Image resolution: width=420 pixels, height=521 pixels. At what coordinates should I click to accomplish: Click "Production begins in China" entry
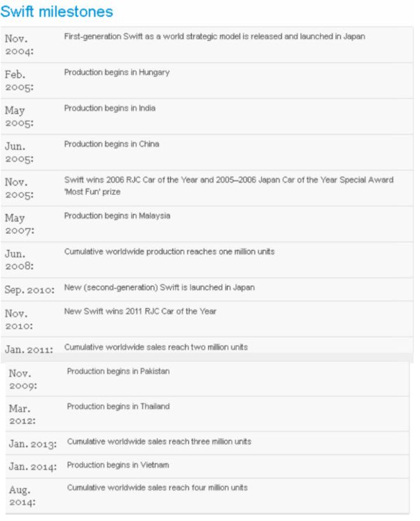111,144
